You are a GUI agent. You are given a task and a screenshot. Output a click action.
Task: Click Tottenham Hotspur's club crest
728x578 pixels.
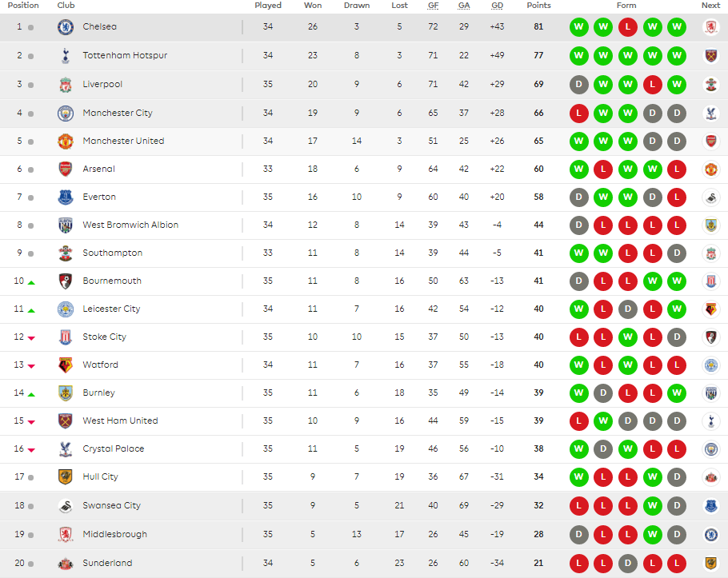pyautogui.click(x=66, y=56)
